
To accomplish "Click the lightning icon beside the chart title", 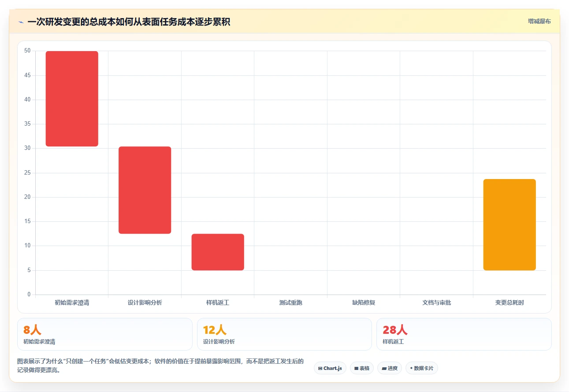I will point(21,22).
